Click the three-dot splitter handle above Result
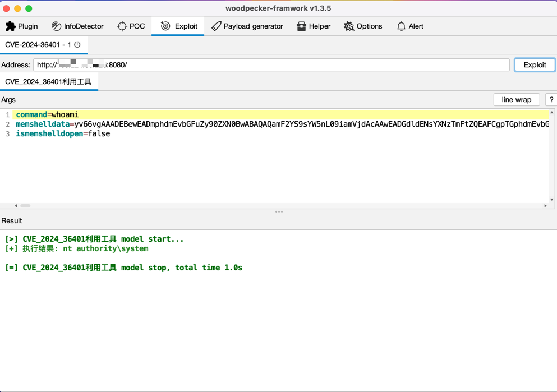 279,211
